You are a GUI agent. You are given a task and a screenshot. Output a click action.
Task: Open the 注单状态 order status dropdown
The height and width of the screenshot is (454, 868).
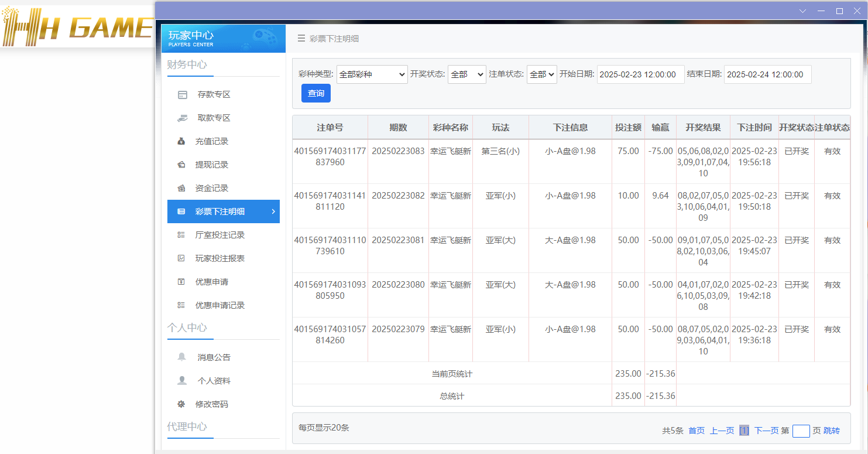pyautogui.click(x=541, y=74)
